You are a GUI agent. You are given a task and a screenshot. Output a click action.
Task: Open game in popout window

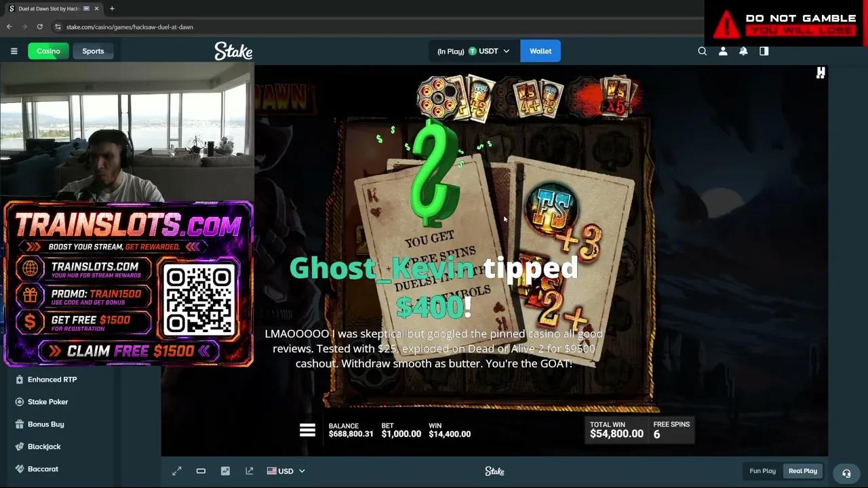coord(250,471)
